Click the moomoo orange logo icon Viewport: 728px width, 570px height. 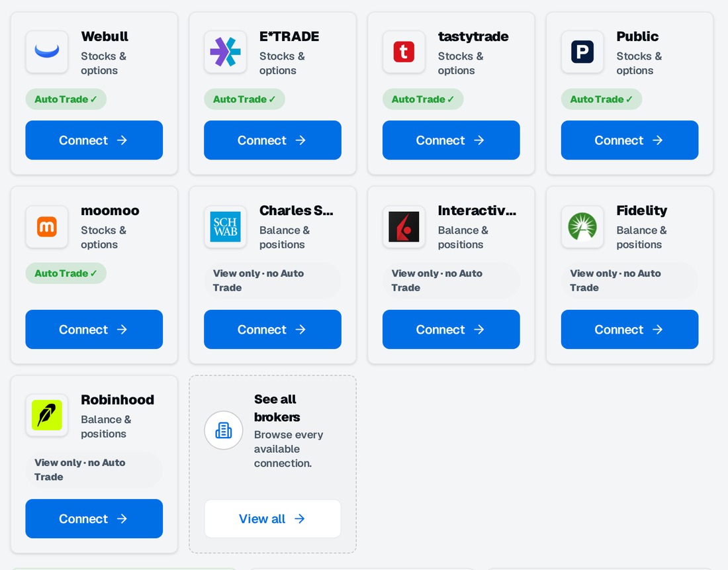click(47, 226)
